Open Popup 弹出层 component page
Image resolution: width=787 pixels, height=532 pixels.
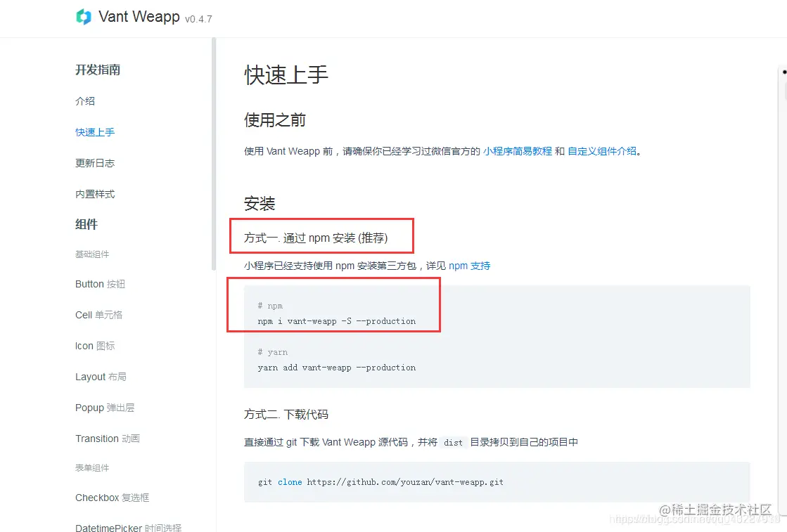point(105,408)
